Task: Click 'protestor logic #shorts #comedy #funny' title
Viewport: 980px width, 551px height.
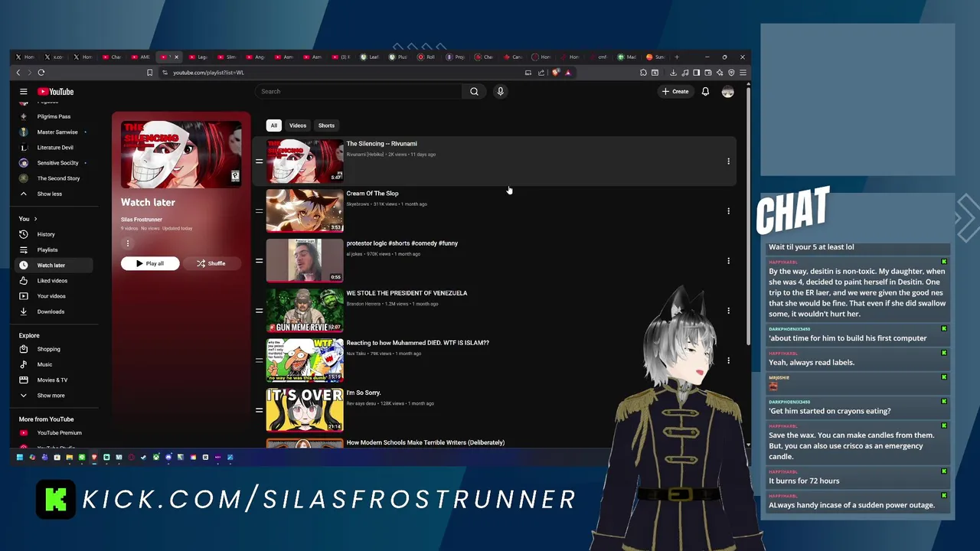Action: (402, 243)
